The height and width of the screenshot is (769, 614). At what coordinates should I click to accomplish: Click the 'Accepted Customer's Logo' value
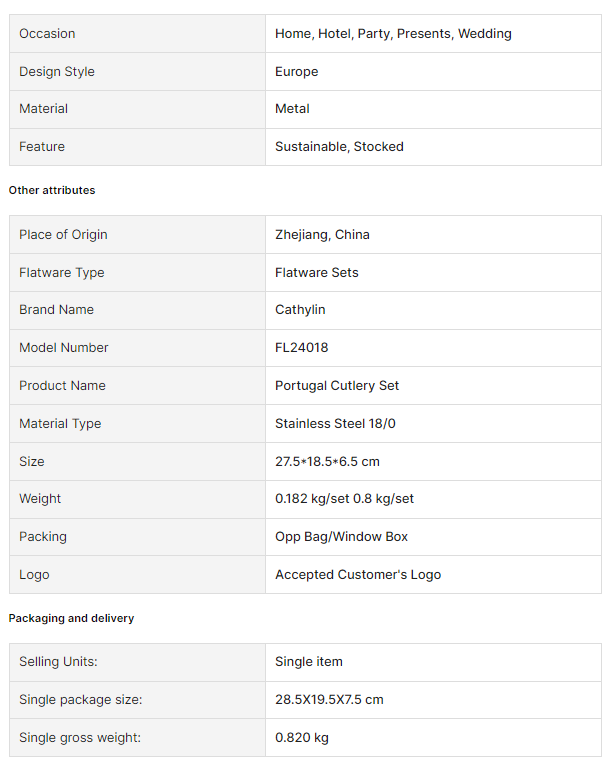358,575
